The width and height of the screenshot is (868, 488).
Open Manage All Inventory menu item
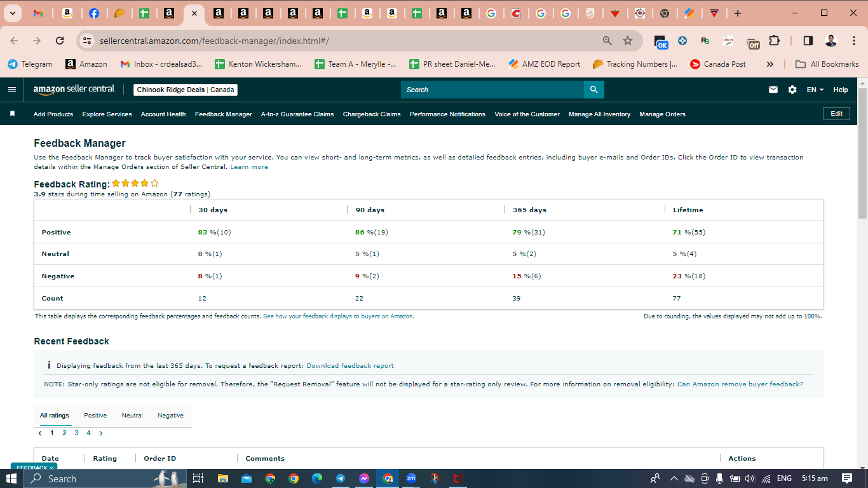(x=599, y=114)
